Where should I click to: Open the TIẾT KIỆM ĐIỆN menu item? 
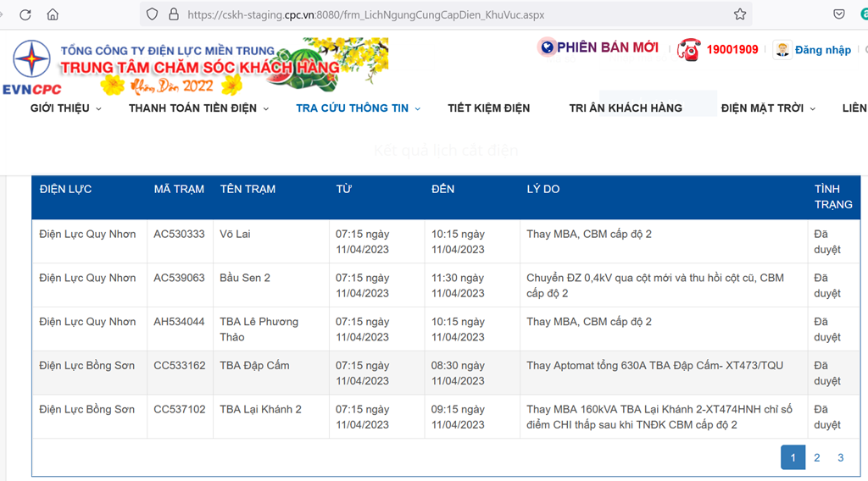489,108
